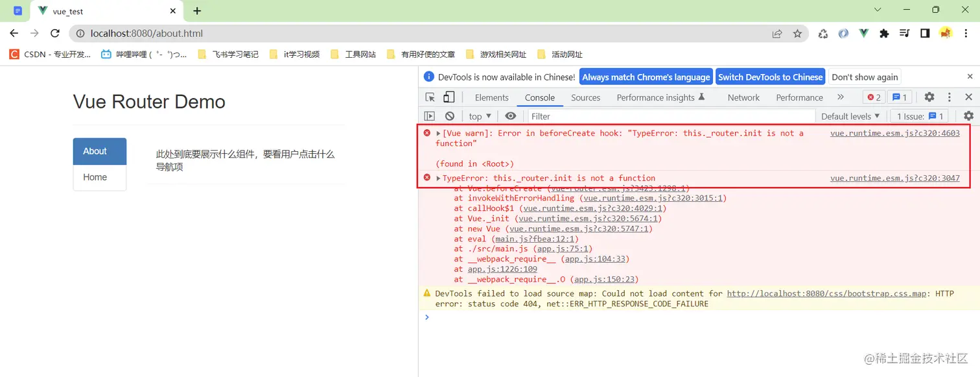Screen dimensions: 980x377
Task: Open the Bilibili bookmark
Action: [x=144, y=55]
